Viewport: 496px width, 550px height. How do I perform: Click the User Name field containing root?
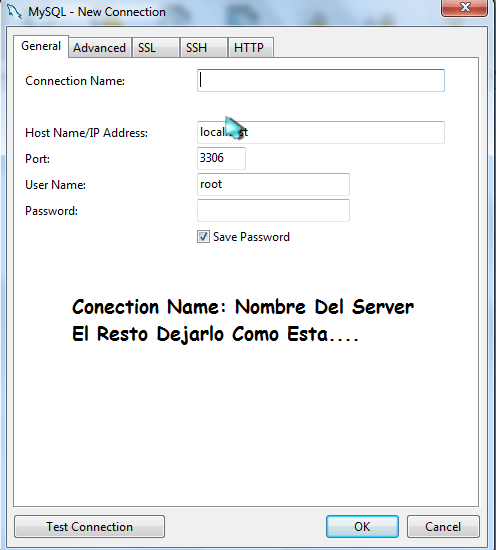click(x=273, y=184)
